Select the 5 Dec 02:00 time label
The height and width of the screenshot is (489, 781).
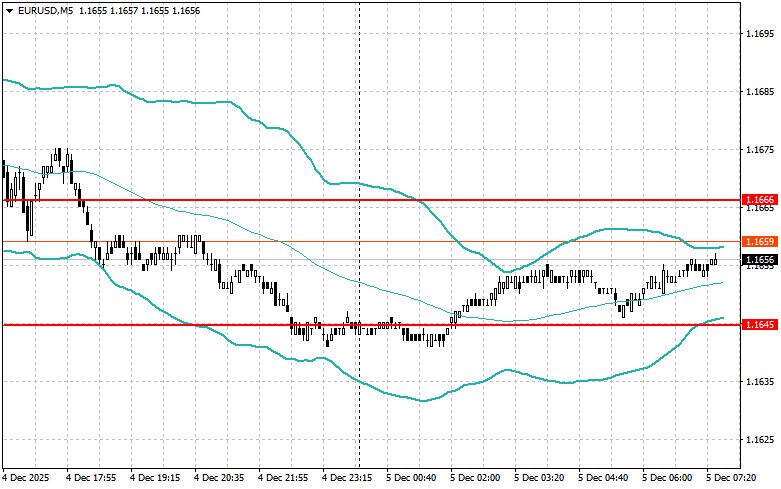coord(475,478)
